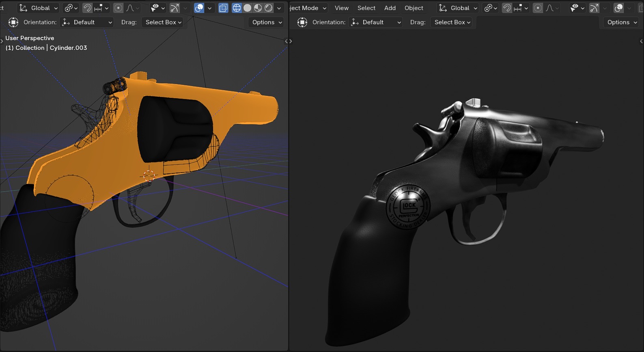Open Select menu in right viewport

point(366,8)
